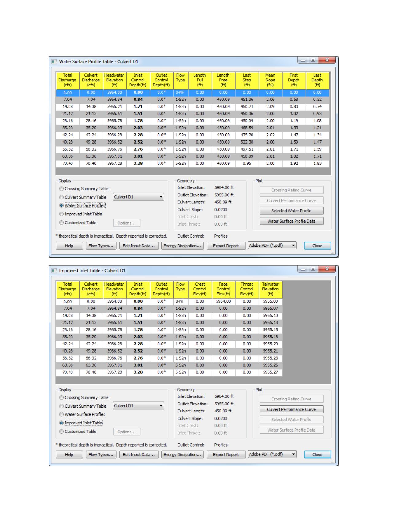The image size is (411, 532).
Task: Click 5955.27 tailwater elevation cell
Action: pyautogui.click(x=270, y=372)
